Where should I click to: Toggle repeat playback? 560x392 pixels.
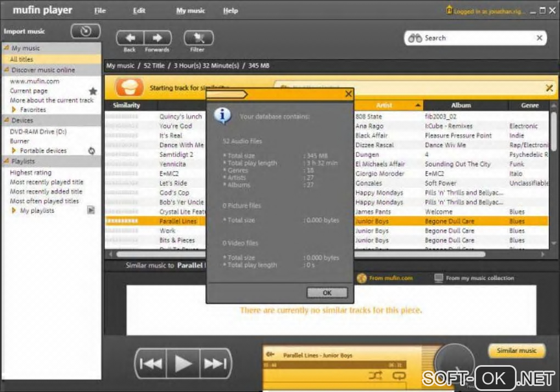tap(399, 376)
